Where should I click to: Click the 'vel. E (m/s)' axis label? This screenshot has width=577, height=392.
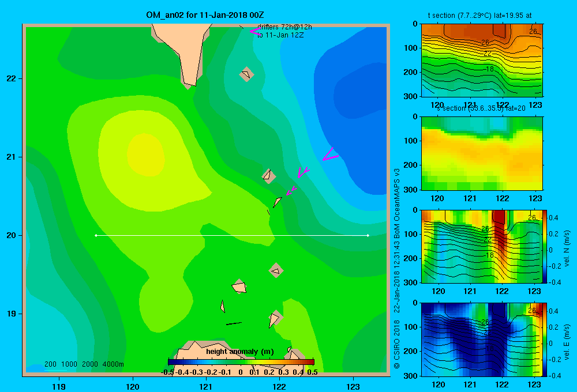pos(567,342)
